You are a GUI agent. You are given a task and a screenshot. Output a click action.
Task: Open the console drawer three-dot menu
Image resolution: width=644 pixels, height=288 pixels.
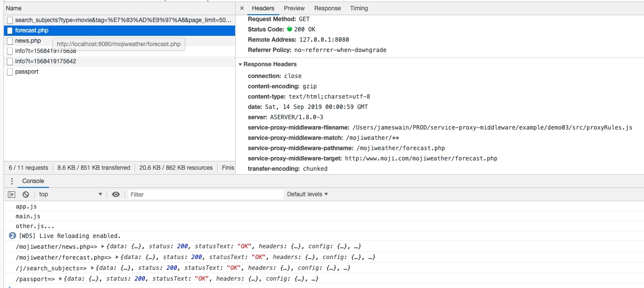(x=12, y=181)
